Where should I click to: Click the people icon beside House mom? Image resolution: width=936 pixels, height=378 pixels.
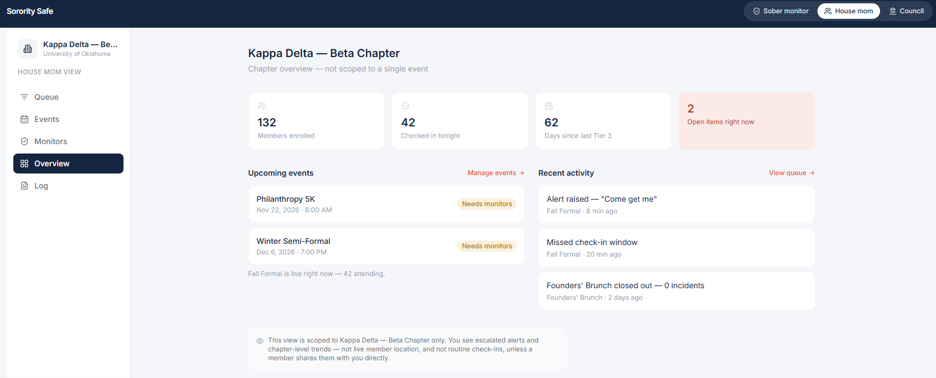point(828,11)
